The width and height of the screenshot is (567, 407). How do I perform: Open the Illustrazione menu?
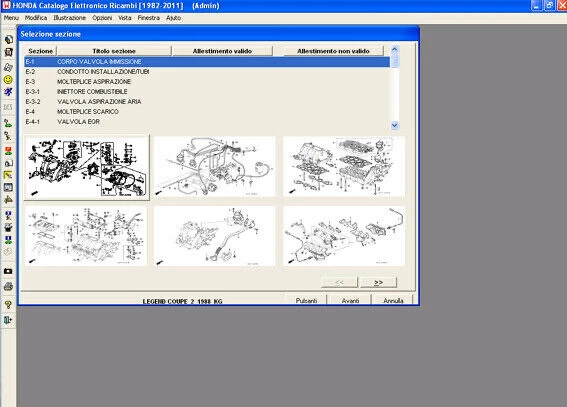coord(69,18)
